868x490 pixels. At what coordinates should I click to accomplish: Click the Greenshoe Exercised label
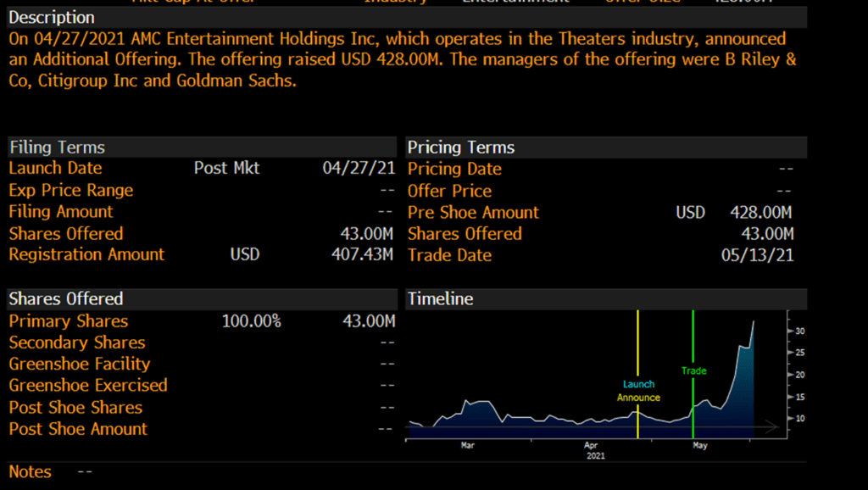click(x=88, y=386)
